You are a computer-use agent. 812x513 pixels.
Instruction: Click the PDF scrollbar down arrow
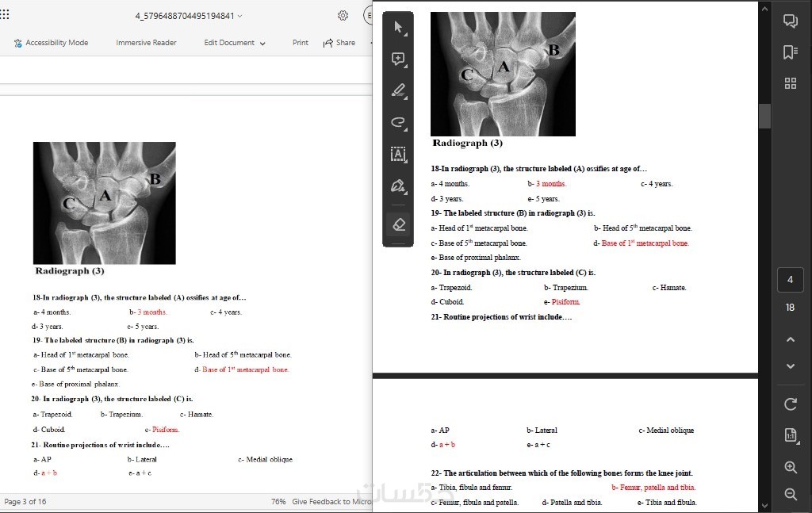coord(764,506)
